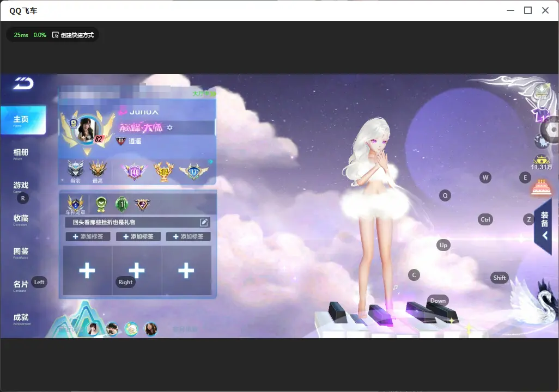Viewport: 559px width, 392px height.
Task: Click the birthday cake icon
Action: point(541,187)
